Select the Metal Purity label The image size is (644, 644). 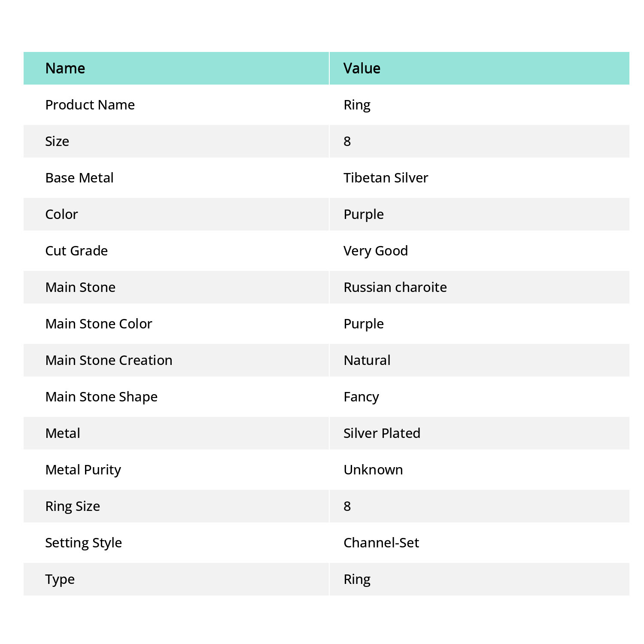click(83, 470)
